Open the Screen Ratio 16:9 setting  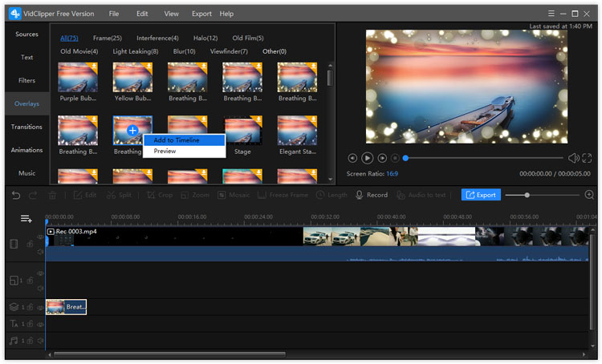(392, 174)
